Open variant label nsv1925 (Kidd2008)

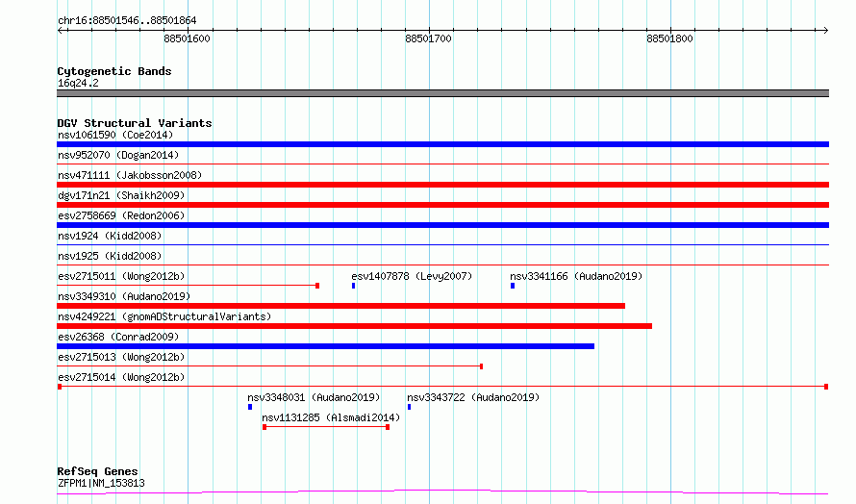point(110,256)
